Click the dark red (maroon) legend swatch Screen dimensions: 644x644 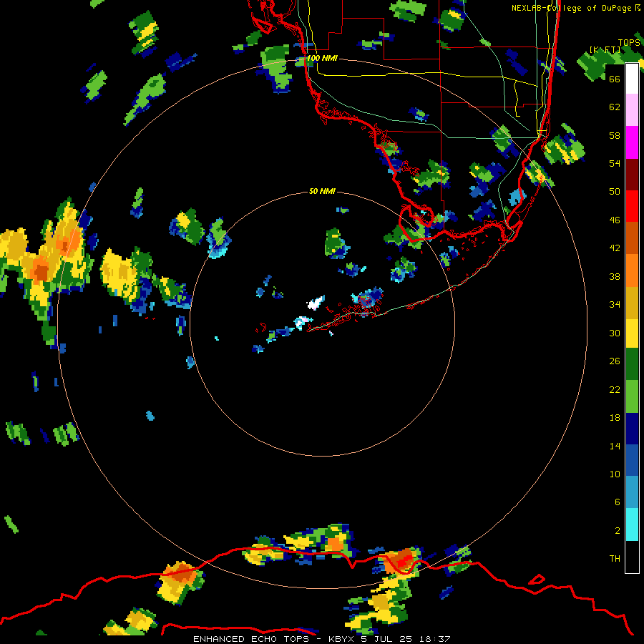[632, 174]
